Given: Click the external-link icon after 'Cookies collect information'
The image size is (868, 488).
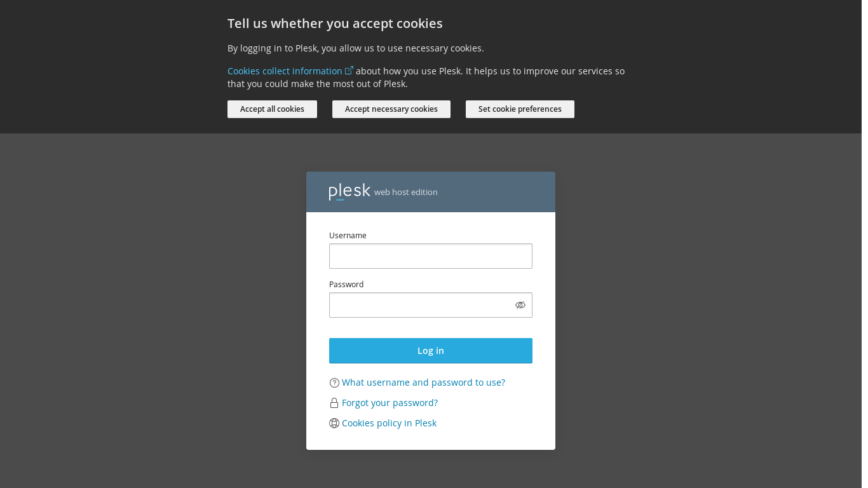Looking at the screenshot, I should 349,71.
